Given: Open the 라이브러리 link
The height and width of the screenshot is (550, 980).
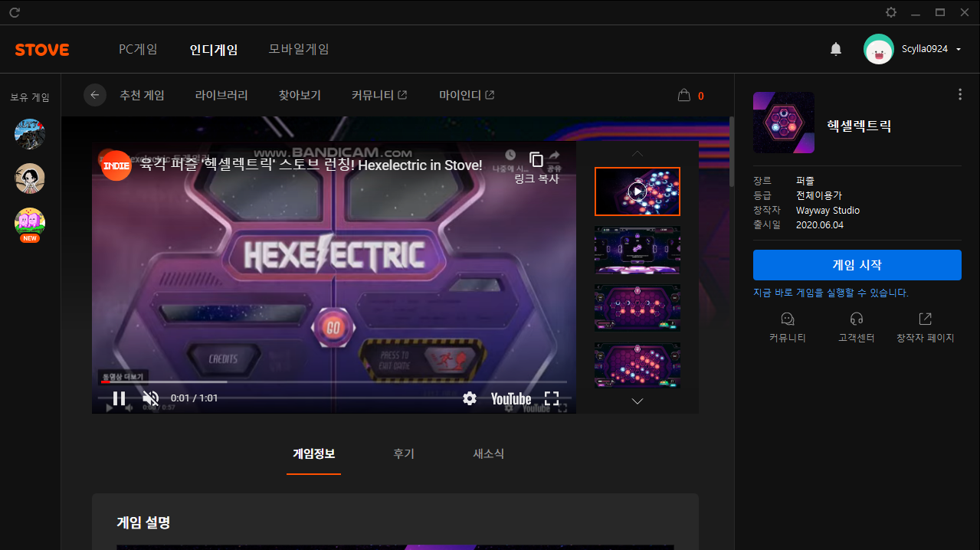Looking at the screenshot, I should [221, 96].
